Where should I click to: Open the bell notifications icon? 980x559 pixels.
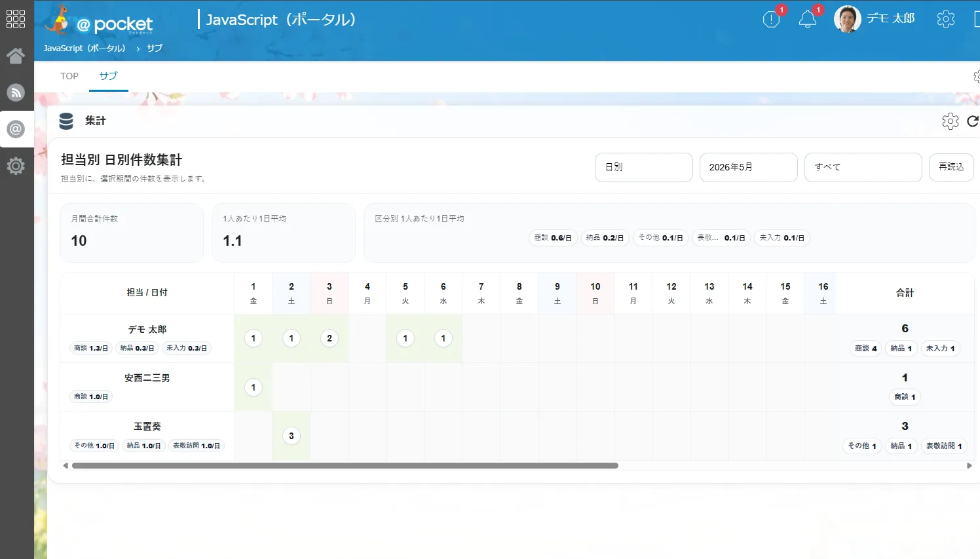pyautogui.click(x=808, y=20)
